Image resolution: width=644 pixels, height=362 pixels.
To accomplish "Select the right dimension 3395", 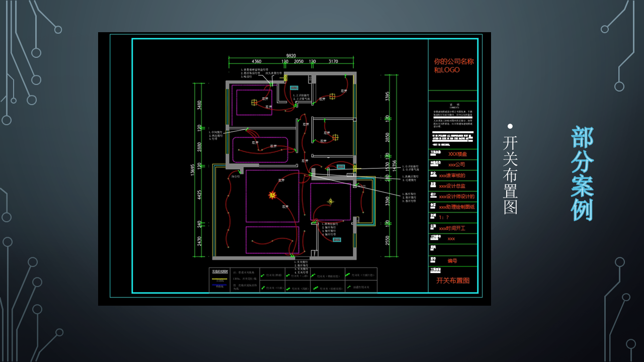I will point(387,97).
